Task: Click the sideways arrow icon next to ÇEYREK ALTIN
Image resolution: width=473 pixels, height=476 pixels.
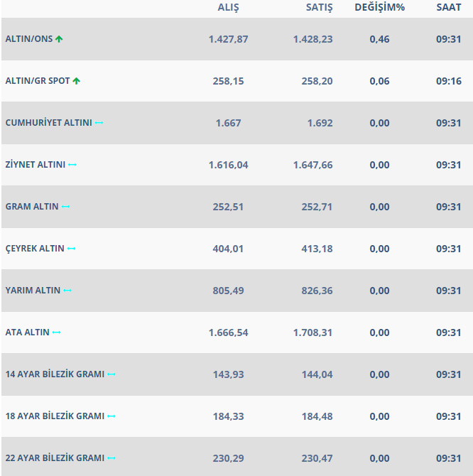Action: point(71,249)
